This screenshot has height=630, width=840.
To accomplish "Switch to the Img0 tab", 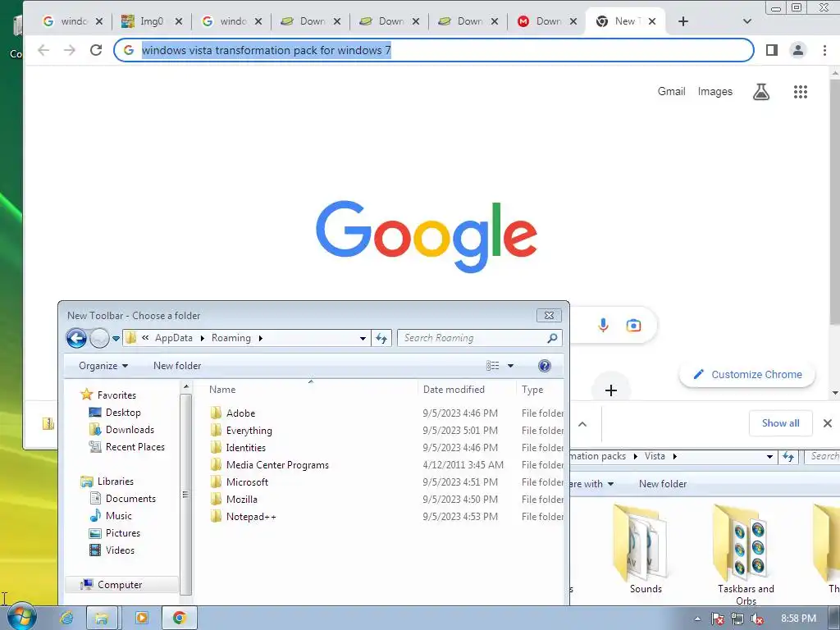I will tap(151, 21).
